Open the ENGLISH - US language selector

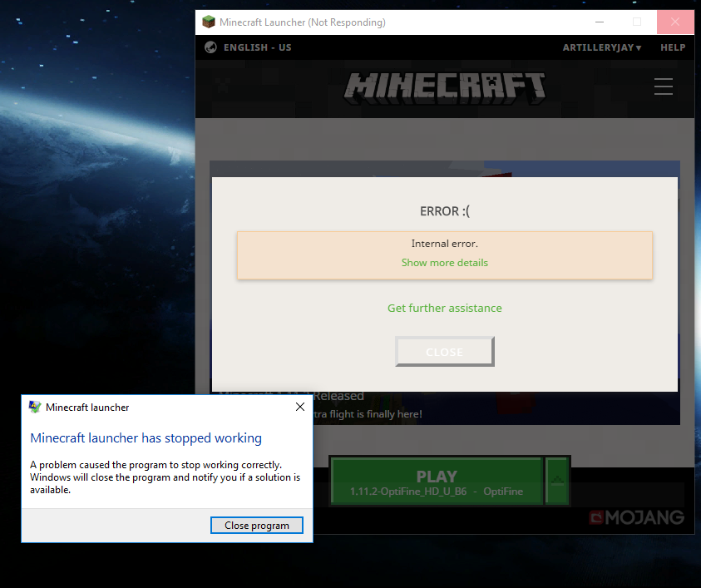(258, 47)
